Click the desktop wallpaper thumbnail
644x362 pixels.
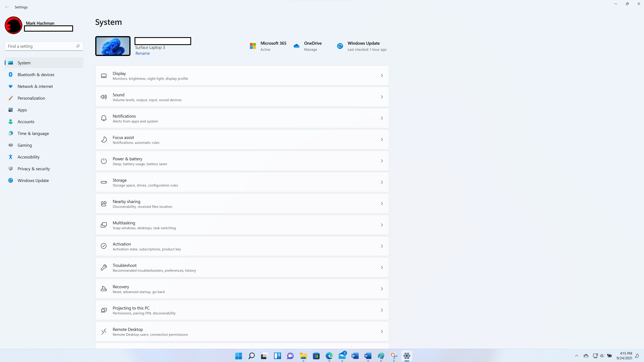point(113,46)
